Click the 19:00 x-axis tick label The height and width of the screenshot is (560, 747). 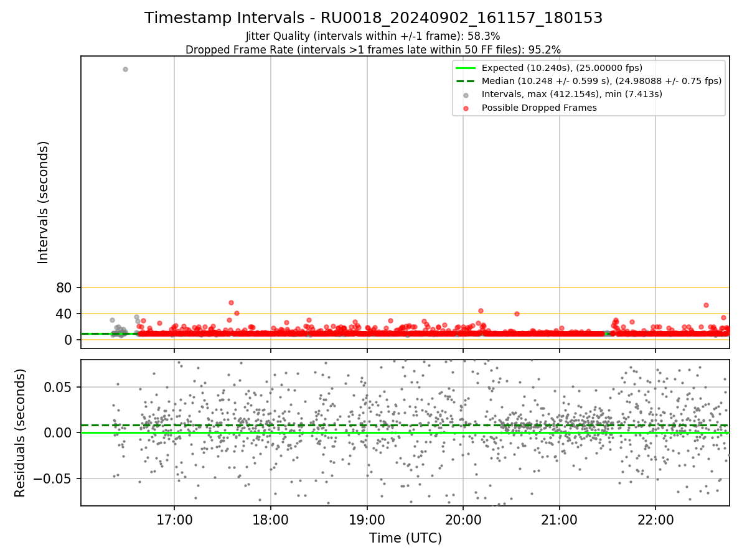pos(367,520)
